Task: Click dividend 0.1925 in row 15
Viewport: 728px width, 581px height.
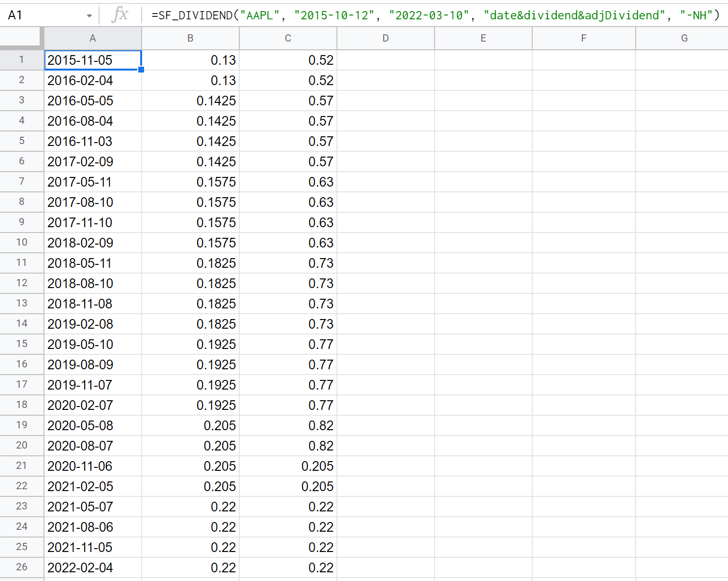Action: 190,344
